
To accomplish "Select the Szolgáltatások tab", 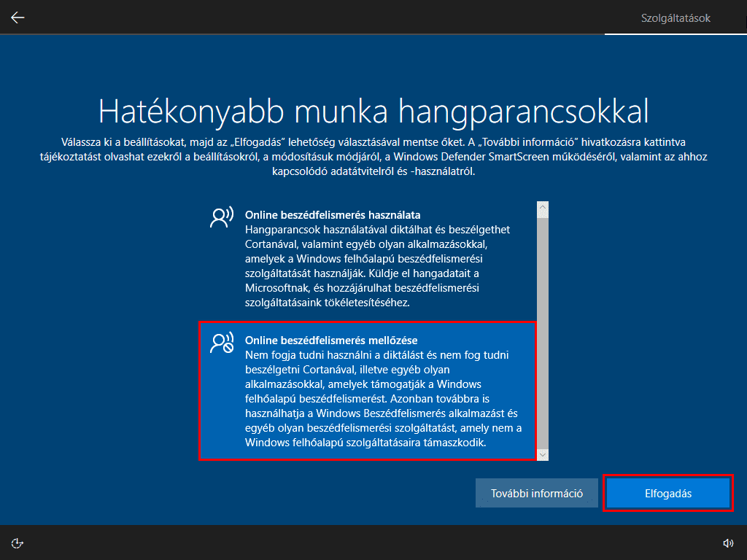I will [676, 17].
